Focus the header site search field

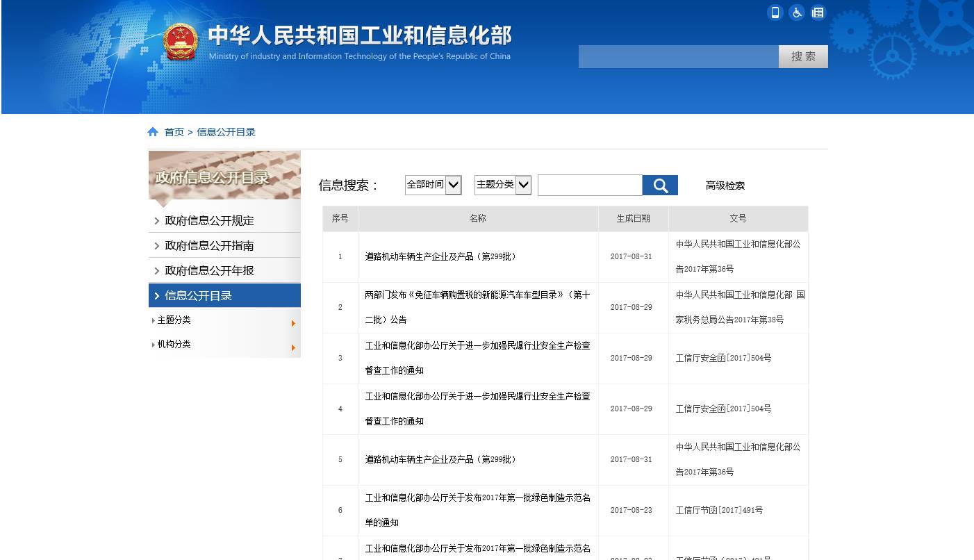(678, 56)
